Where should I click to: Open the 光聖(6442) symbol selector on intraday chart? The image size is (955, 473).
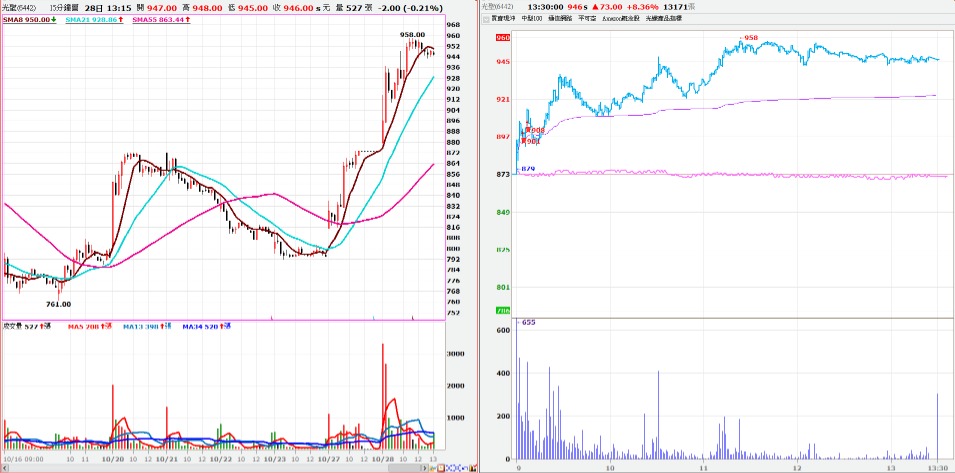pyautogui.click(x=498, y=6)
